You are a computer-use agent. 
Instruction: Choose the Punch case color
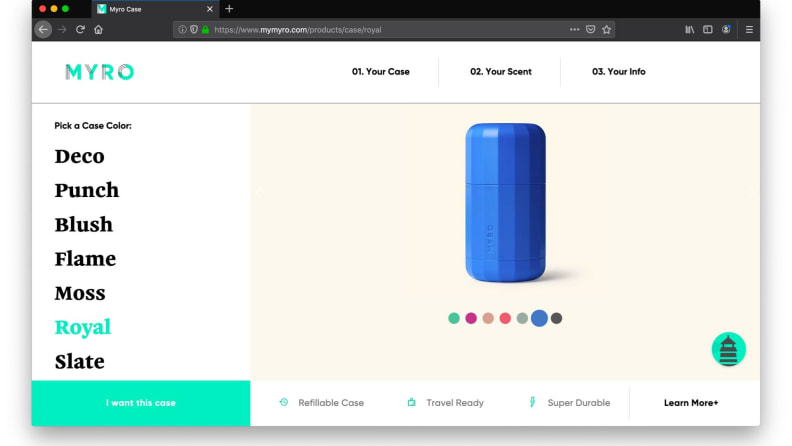(87, 190)
